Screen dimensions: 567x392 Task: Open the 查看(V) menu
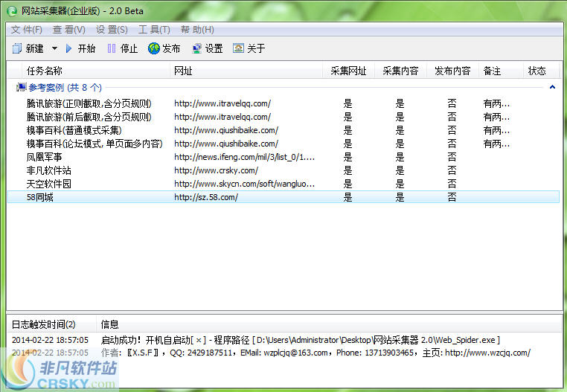pyautogui.click(x=69, y=30)
